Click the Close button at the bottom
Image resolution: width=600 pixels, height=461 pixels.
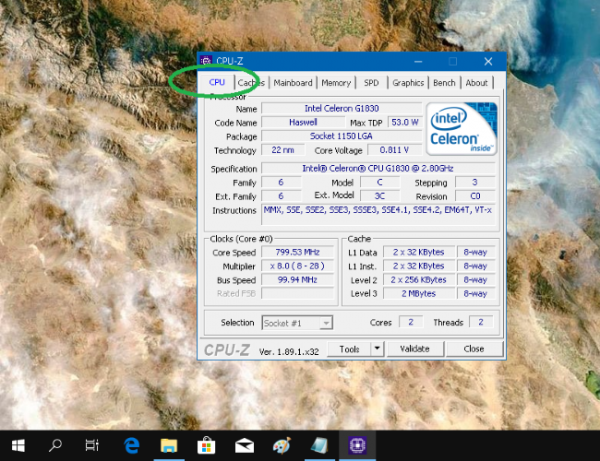474,349
